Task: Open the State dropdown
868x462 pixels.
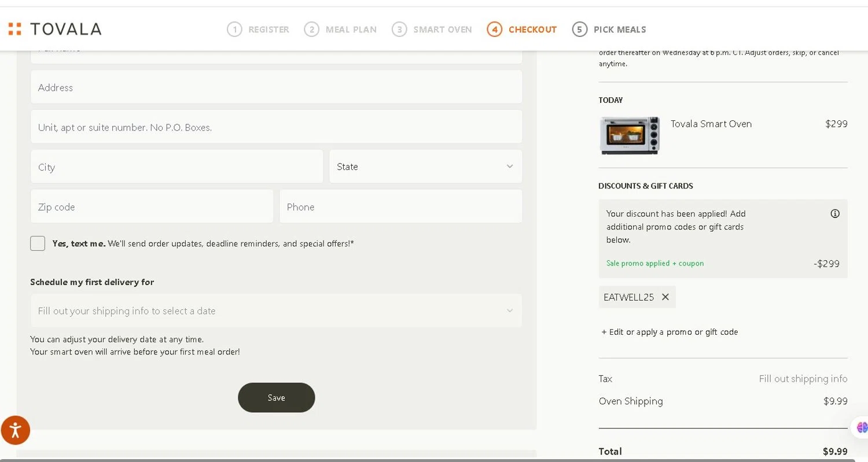Action: point(426,167)
